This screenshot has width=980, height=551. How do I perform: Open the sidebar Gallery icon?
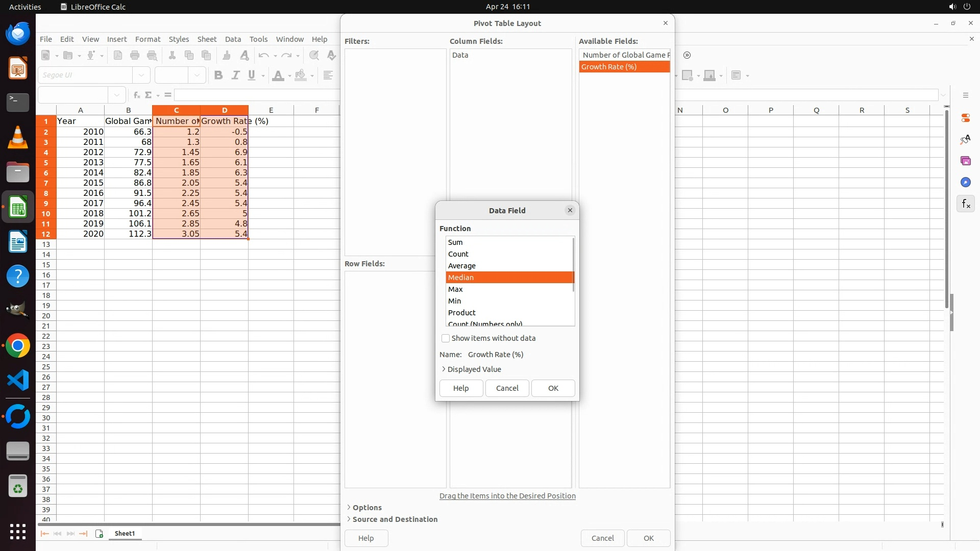point(965,161)
